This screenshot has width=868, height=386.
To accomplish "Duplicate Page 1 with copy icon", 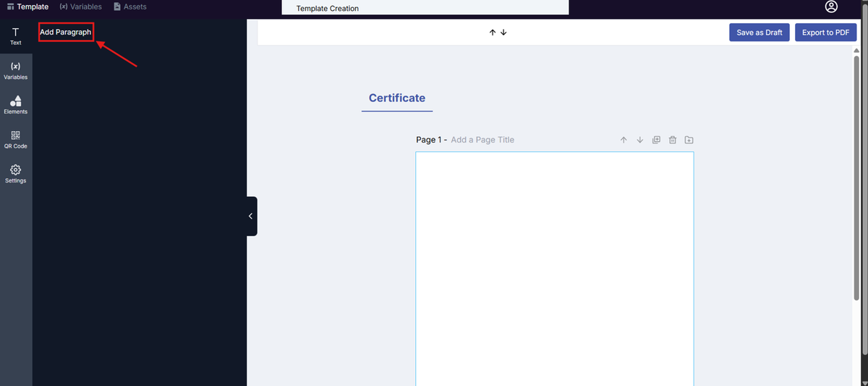I will 656,140.
